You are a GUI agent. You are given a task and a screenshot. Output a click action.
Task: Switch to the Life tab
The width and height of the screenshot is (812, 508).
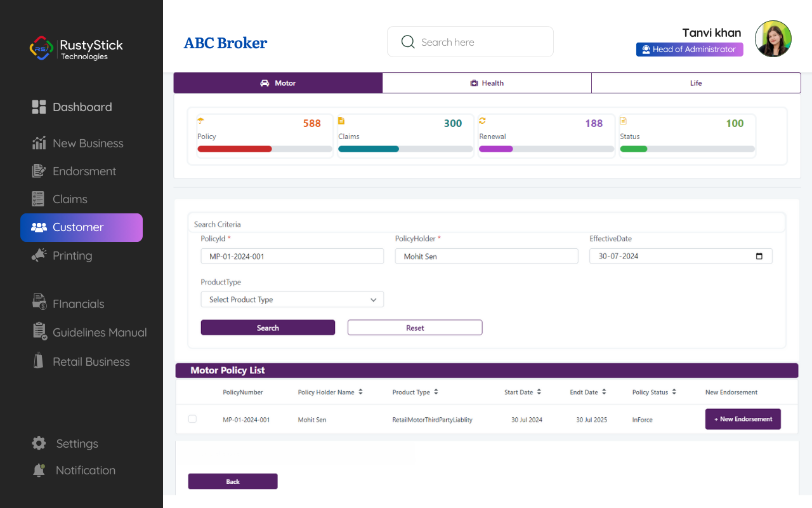696,83
